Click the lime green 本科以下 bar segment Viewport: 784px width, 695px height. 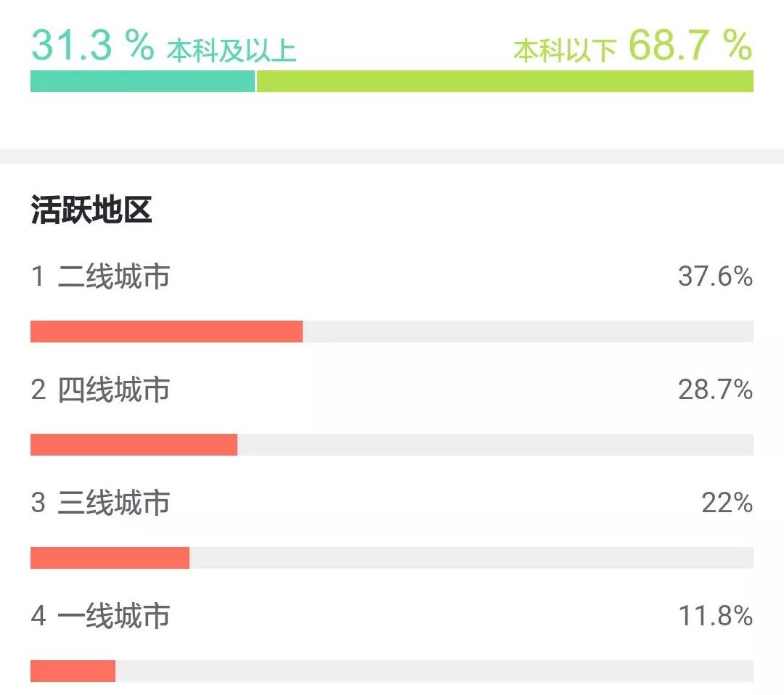click(505, 81)
